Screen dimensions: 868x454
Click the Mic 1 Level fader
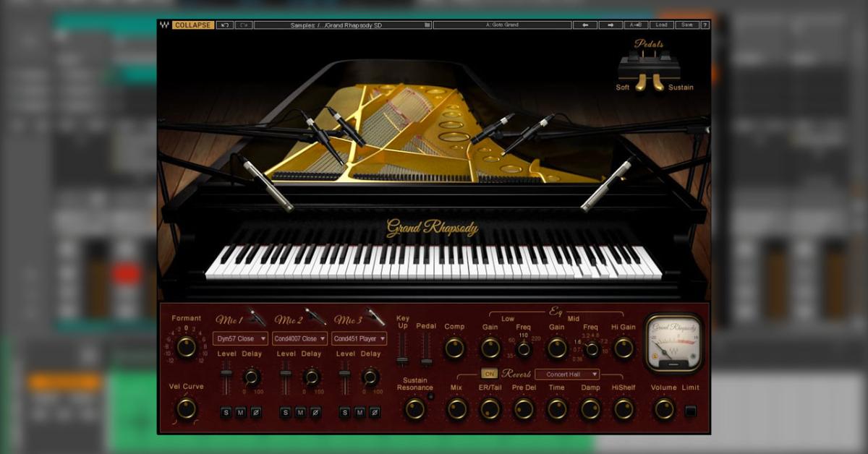click(226, 374)
